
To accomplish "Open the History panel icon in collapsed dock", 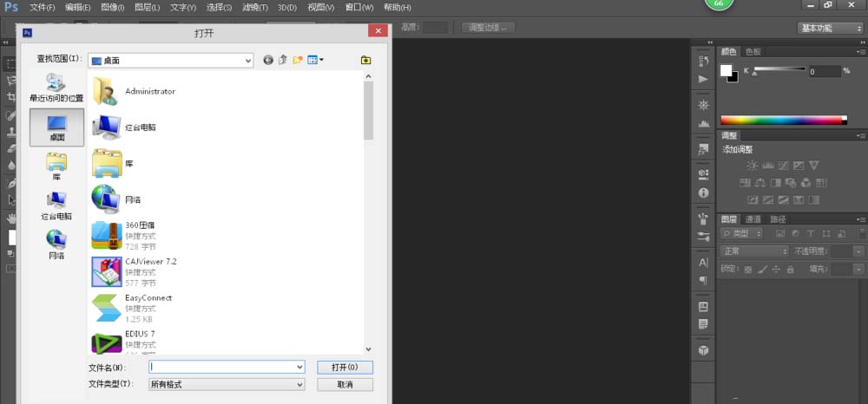I will [x=703, y=61].
